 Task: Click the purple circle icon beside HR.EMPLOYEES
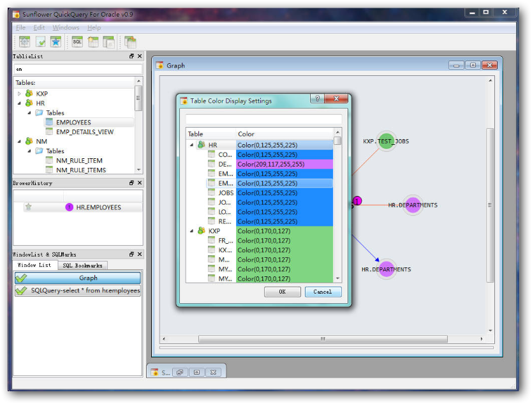(70, 207)
